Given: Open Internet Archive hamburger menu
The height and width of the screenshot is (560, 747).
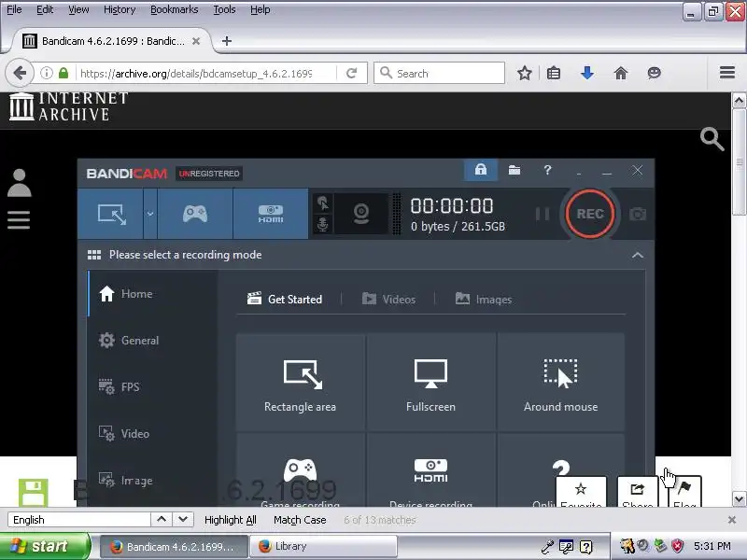Looking at the screenshot, I should [19, 219].
